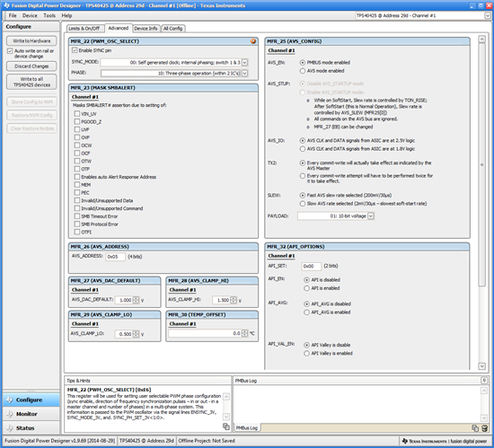Image resolution: width=494 pixels, height=448 pixels.
Task: Open the PHASE dropdown
Action: [x=244, y=74]
